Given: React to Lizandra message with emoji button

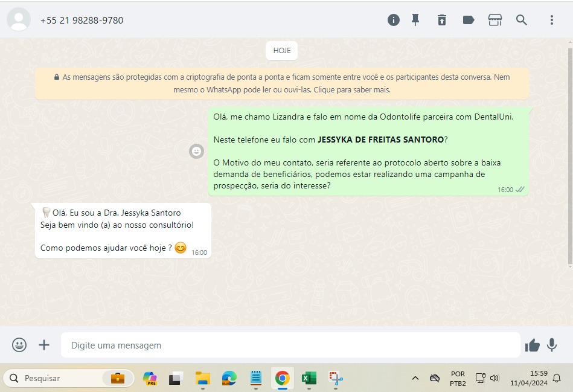Looking at the screenshot, I should click(196, 151).
